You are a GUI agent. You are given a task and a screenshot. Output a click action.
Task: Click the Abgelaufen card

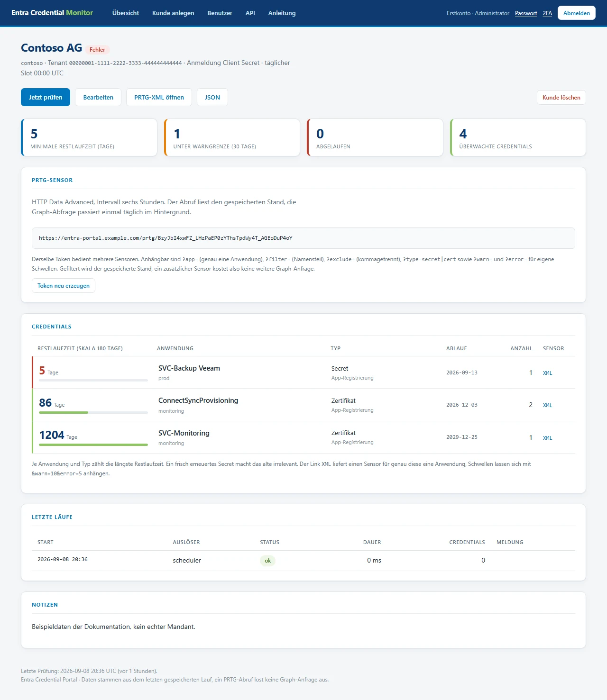(375, 137)
